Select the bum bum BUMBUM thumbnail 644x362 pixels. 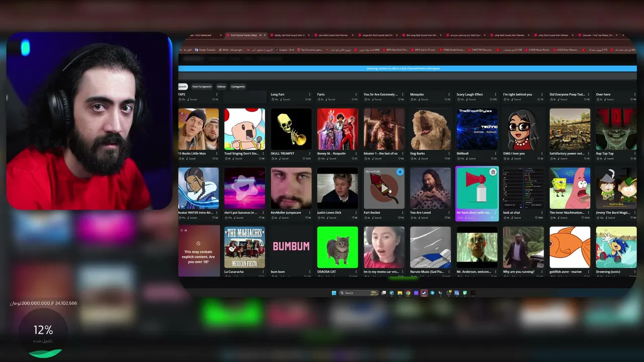[291, 247]
